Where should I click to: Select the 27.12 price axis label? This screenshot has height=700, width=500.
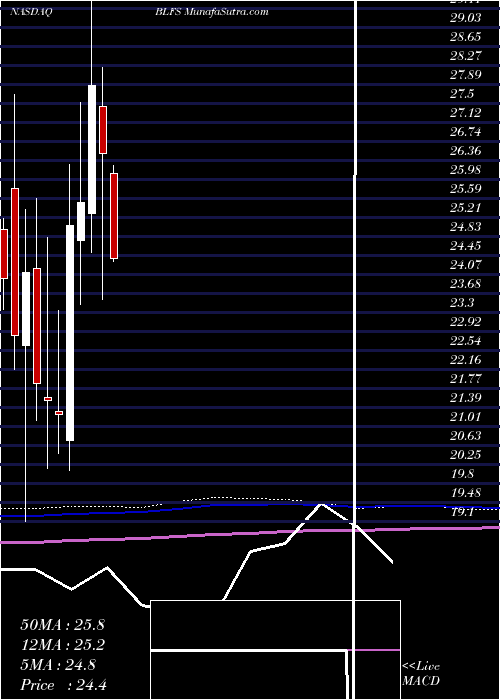(466, 113)
